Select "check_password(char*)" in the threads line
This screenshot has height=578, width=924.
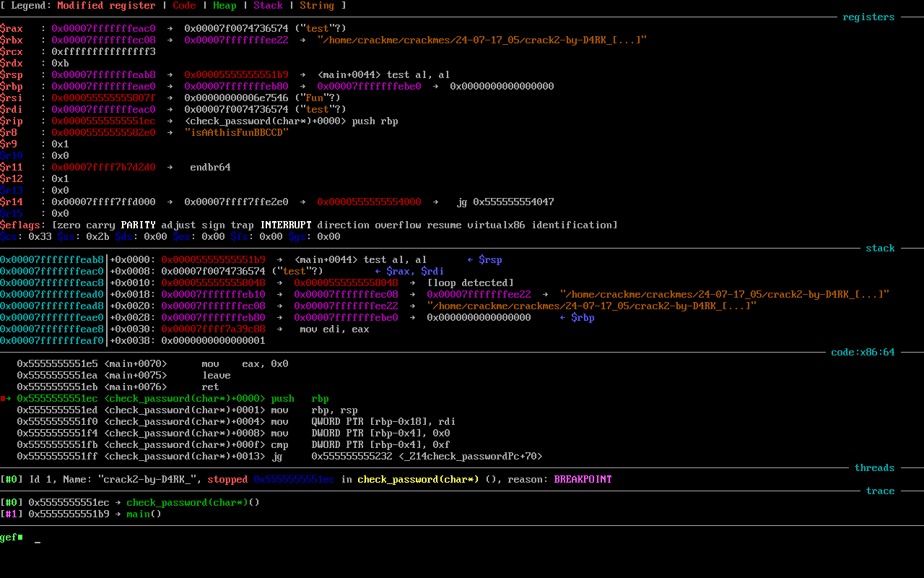pos(418,480)
